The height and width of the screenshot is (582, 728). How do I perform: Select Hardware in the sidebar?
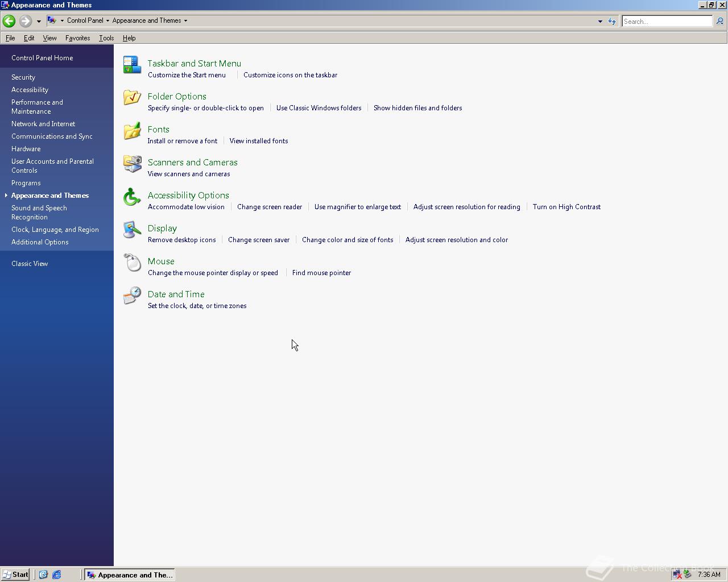26,149
